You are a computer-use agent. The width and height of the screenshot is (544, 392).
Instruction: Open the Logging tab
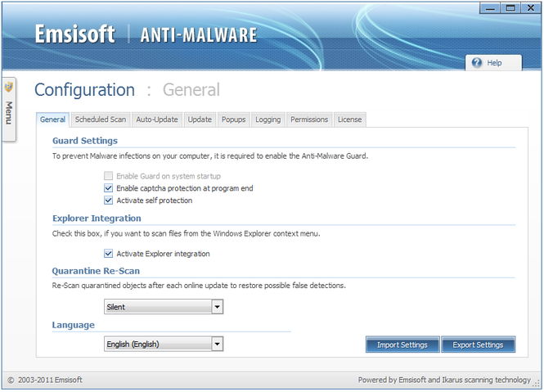(x=268, y=119)
